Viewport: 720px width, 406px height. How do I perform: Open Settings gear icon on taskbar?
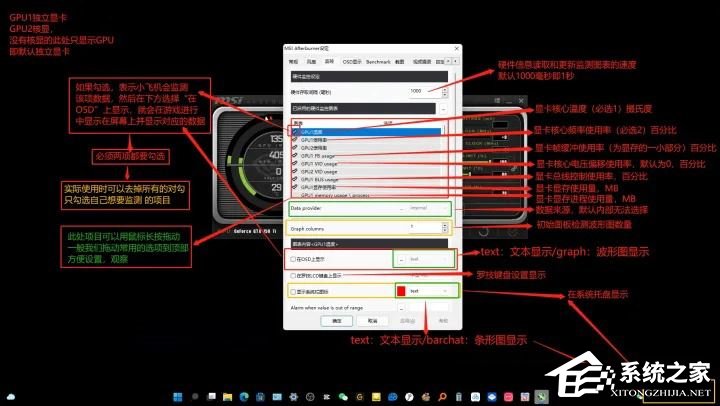tap(293, 396)
